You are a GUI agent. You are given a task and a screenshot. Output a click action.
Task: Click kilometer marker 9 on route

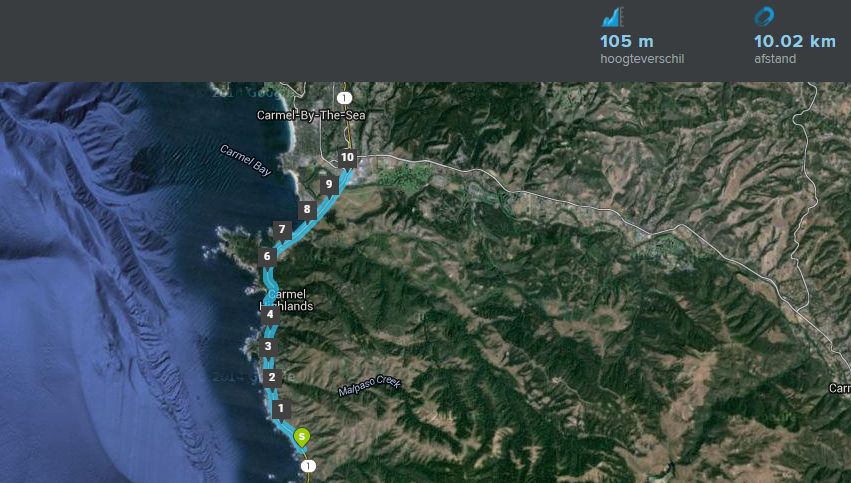click(x=329, y=185)
